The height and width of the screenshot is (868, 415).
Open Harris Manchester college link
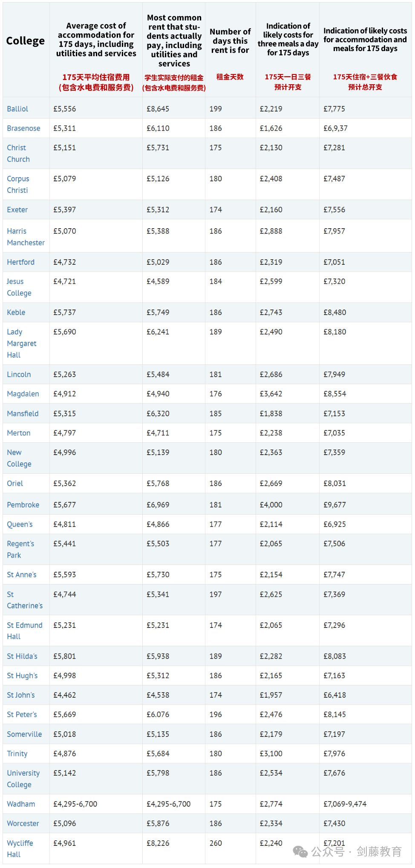(x=26, y=237)
